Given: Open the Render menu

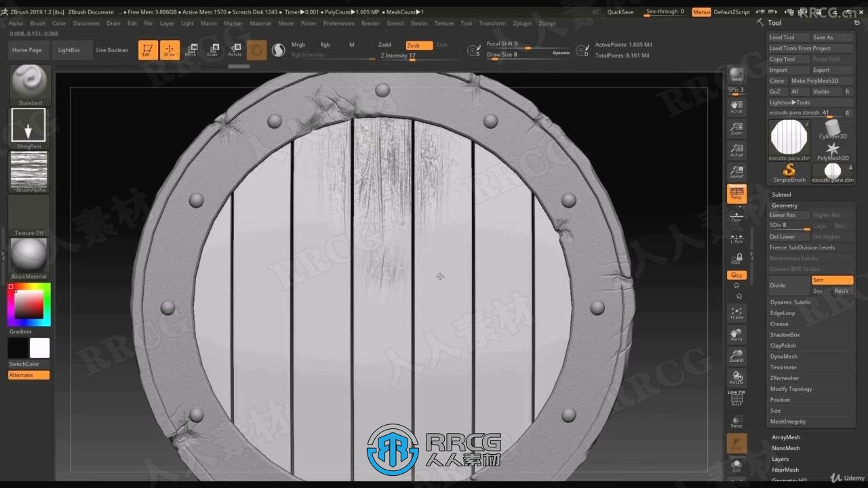Looking at the screenshot, I should (370, 23).
